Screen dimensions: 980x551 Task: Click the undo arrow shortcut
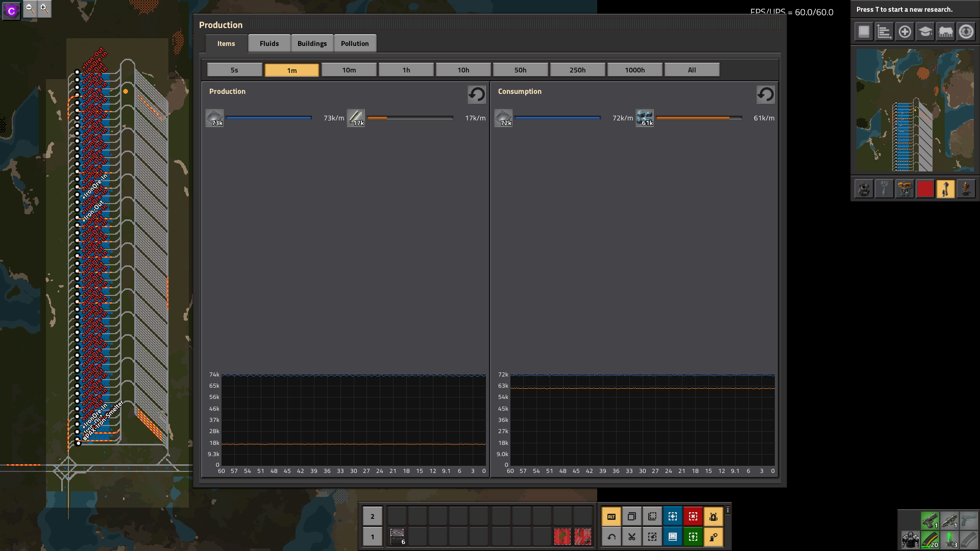[611, 537]
